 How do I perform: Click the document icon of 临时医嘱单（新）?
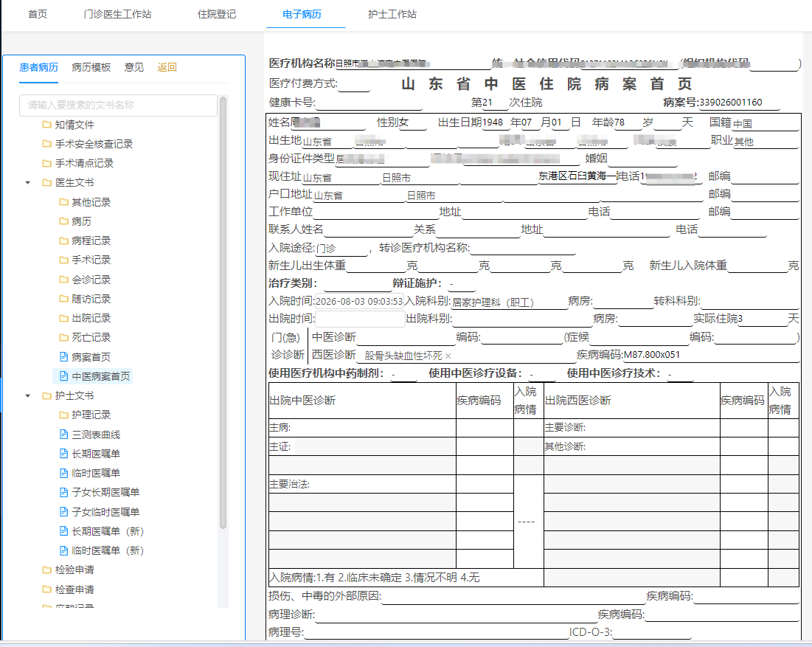tap(63, 550)
